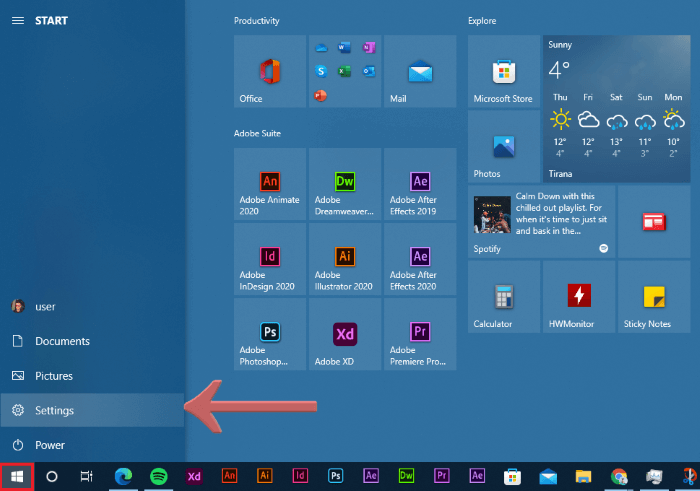Launch the Calculator tile

504,297
